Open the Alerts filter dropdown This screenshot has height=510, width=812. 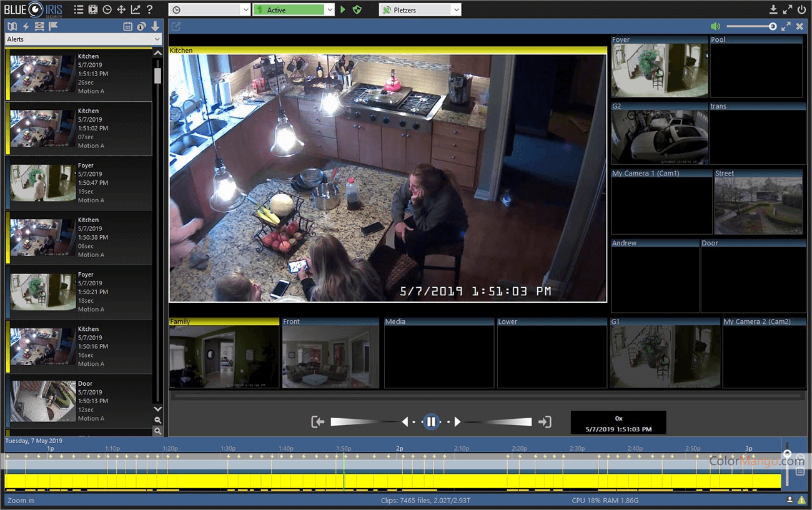tap(83, 39)
